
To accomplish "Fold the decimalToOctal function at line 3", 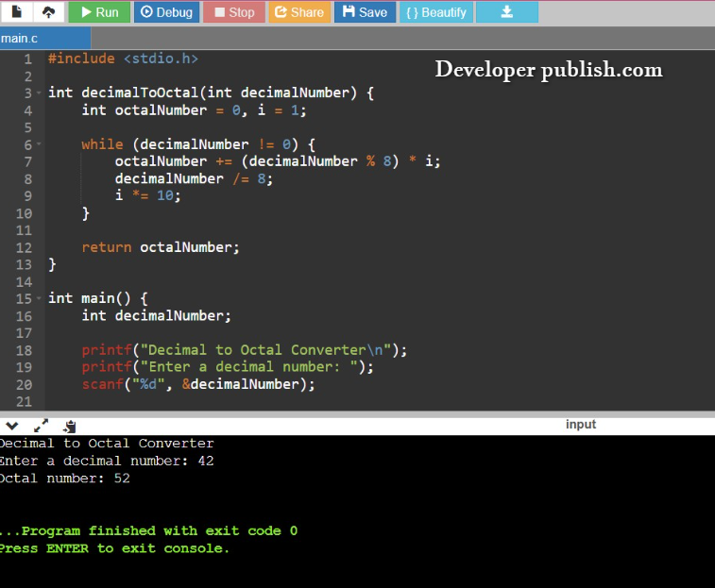I will [x=39, y=93].
